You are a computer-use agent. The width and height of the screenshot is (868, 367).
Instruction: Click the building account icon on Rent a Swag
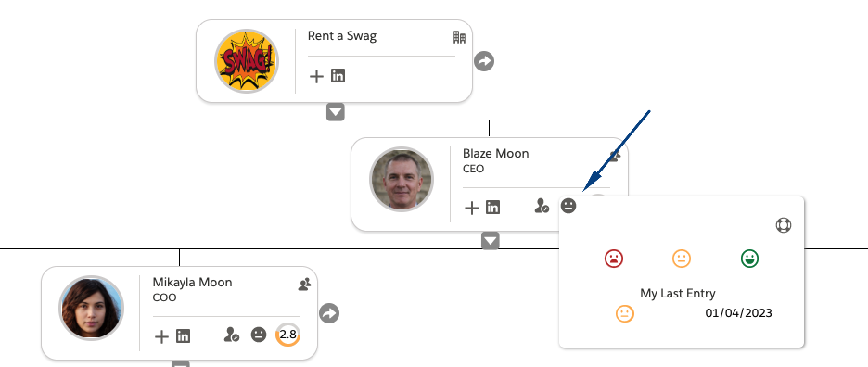(459, 38)
